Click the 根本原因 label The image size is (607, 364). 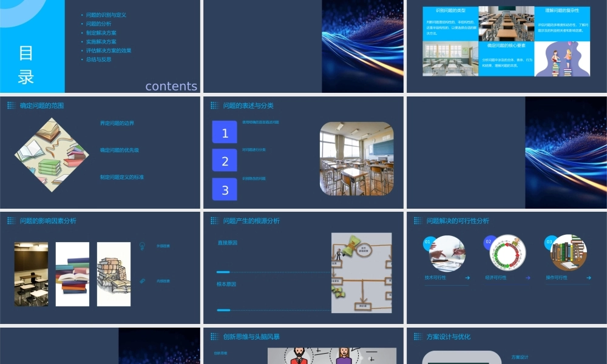click(x=226, y=285)
